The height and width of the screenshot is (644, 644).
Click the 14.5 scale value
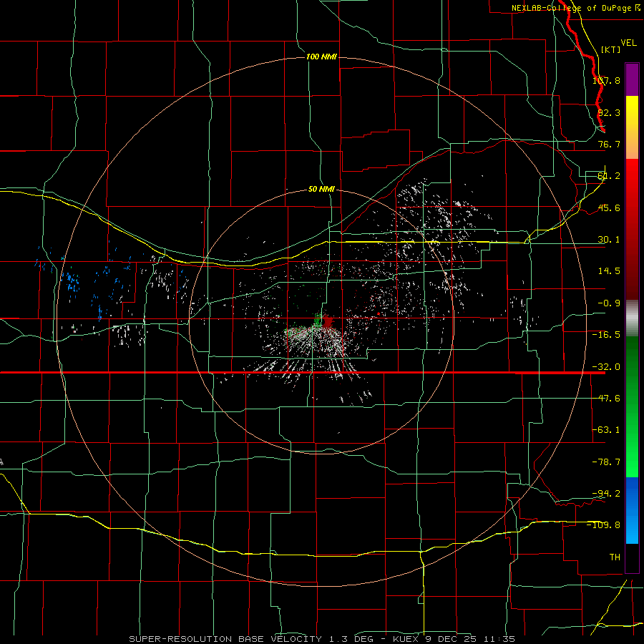coord(609,271)
